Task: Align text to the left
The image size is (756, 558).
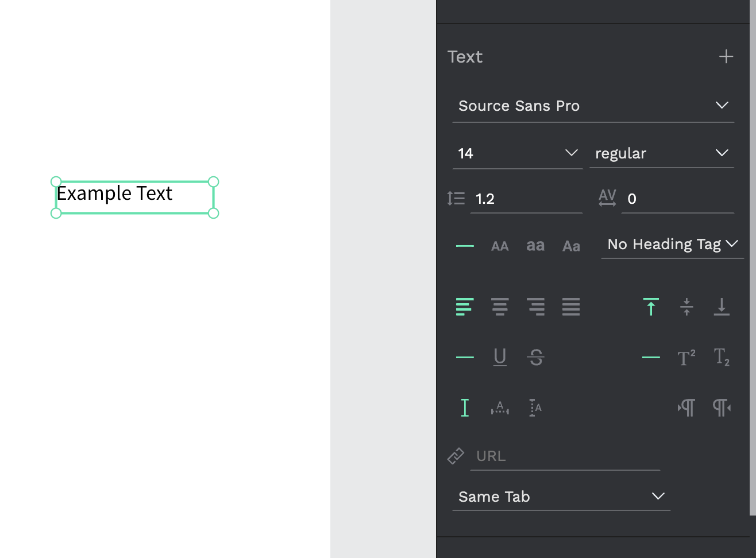Action: (465, 307)
